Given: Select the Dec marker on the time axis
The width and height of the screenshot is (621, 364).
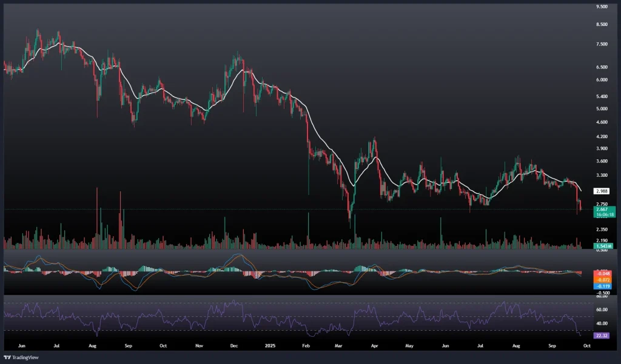Looking at the screenshot, I should coord(235,346).
